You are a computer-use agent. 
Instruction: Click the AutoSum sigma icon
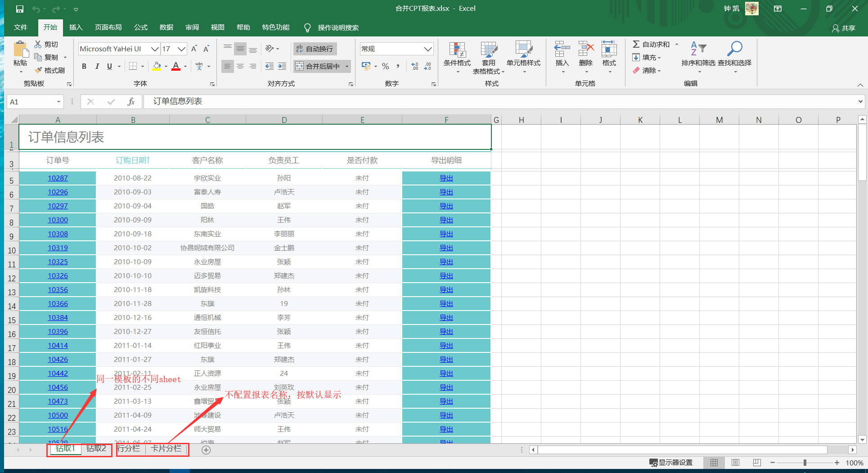[x=636, y=44]
